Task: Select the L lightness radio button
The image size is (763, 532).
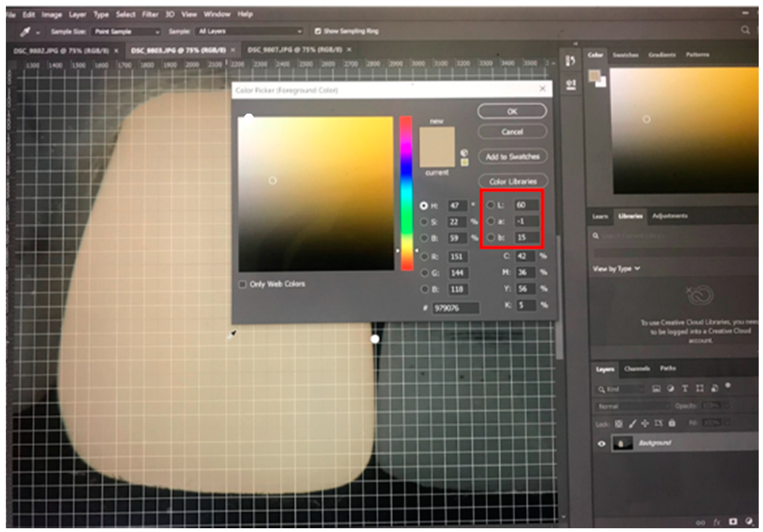Action: tap(491, 205)
